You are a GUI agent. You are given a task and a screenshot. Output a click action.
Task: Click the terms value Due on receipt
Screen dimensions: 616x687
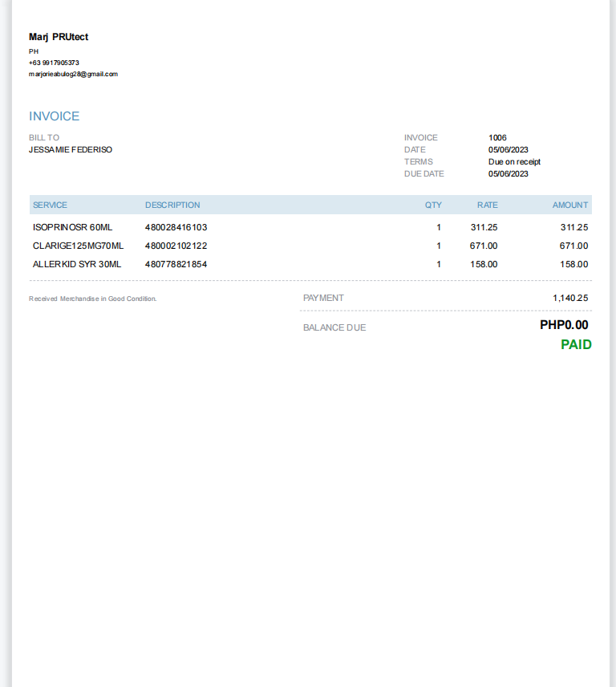pyautogui.click(x=514, y=161)
